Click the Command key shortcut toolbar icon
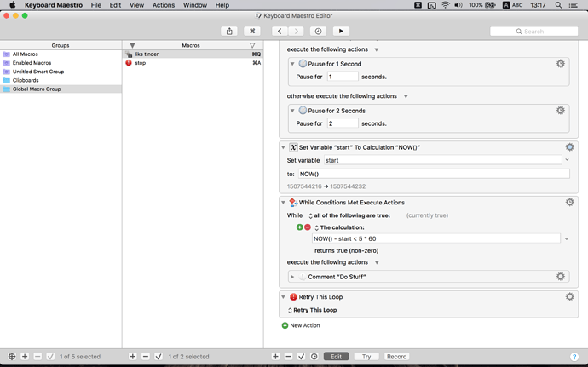Screen dimensions: 588x367 [x=252, y=32]
